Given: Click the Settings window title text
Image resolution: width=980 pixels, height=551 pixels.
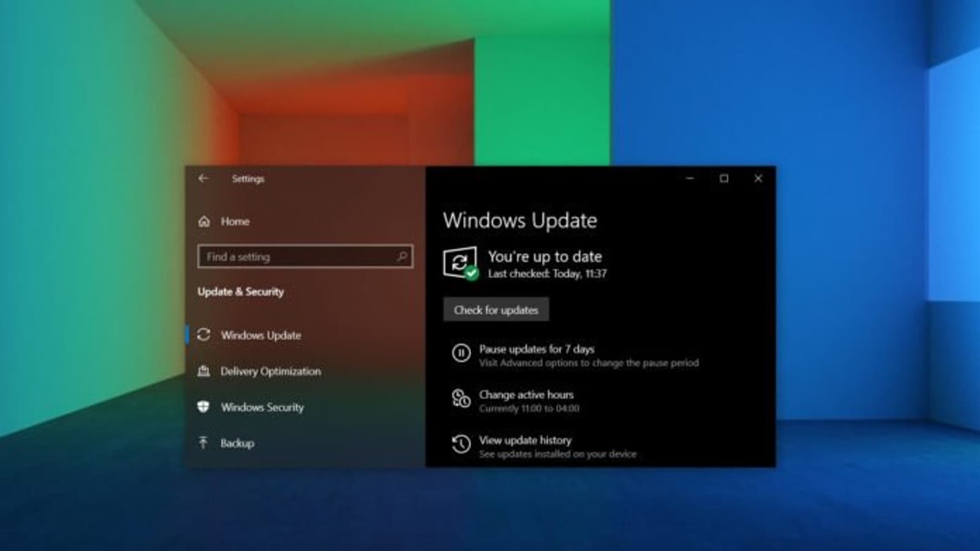Looking at the screenshot, I should pyautogui.click(x=248, y=179).
